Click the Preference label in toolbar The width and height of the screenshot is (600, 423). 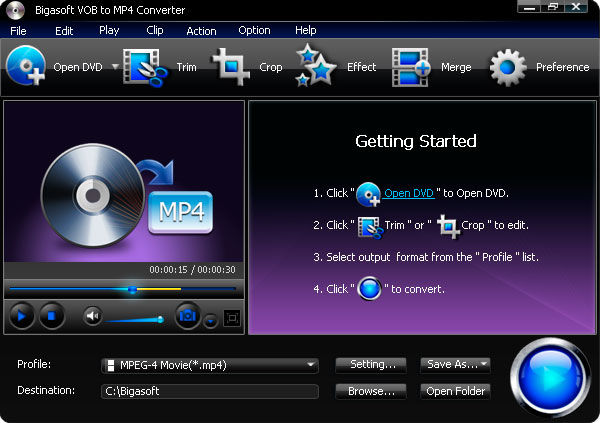[x=562, y=67]
